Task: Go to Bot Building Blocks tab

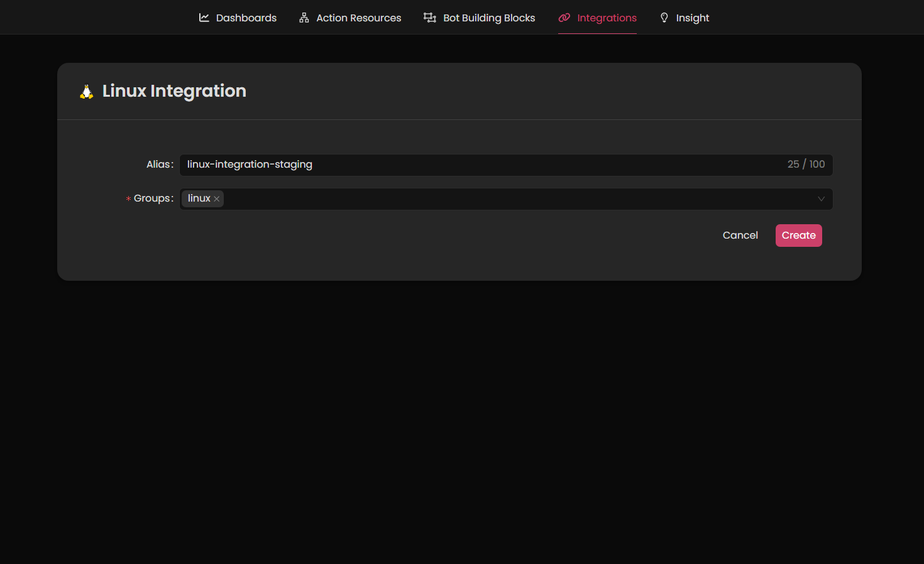Action: point(480,18)
